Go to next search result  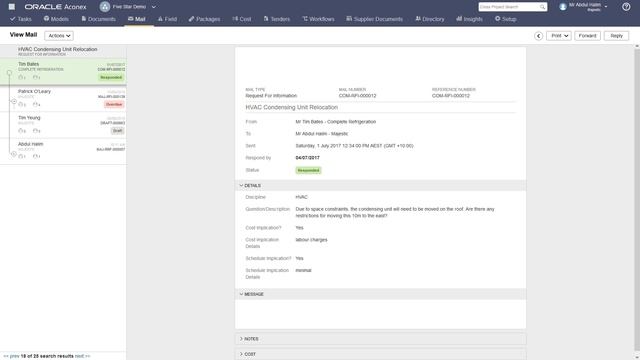coord(82,356)
